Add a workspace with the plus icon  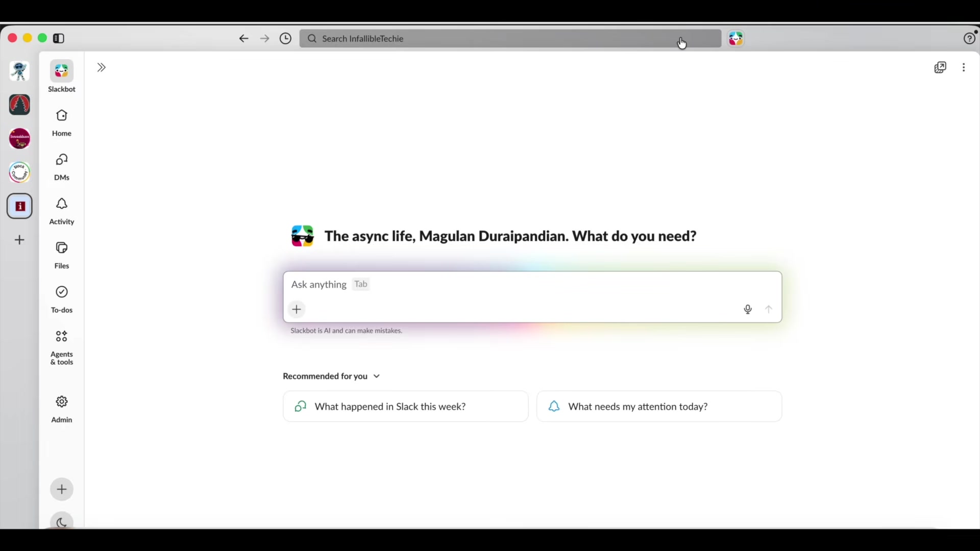19,240
